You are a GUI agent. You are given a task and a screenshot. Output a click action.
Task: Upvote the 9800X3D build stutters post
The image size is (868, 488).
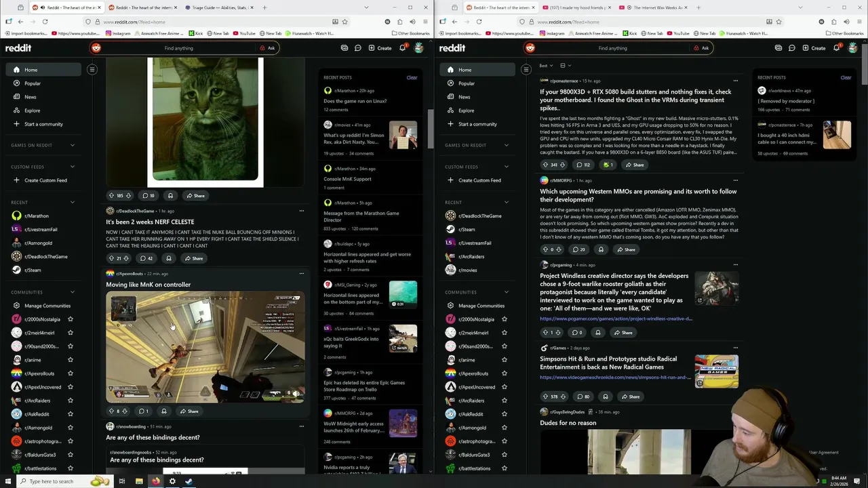click(545, 165)
